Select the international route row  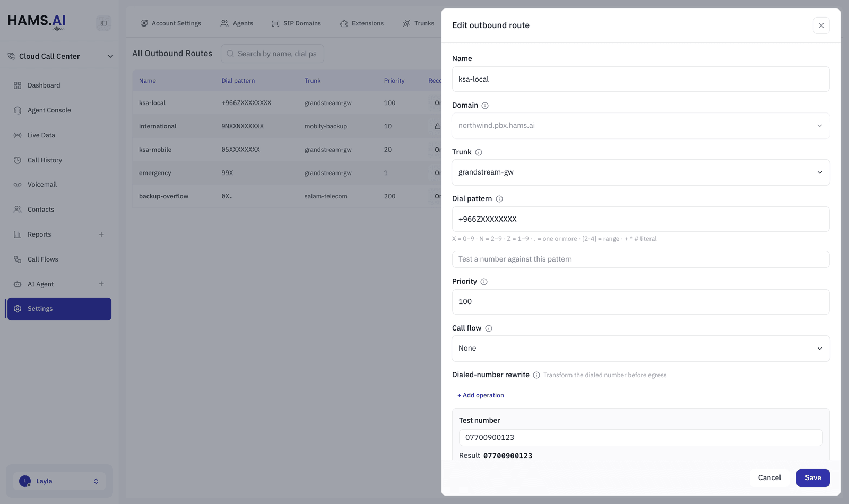(287, 126)
